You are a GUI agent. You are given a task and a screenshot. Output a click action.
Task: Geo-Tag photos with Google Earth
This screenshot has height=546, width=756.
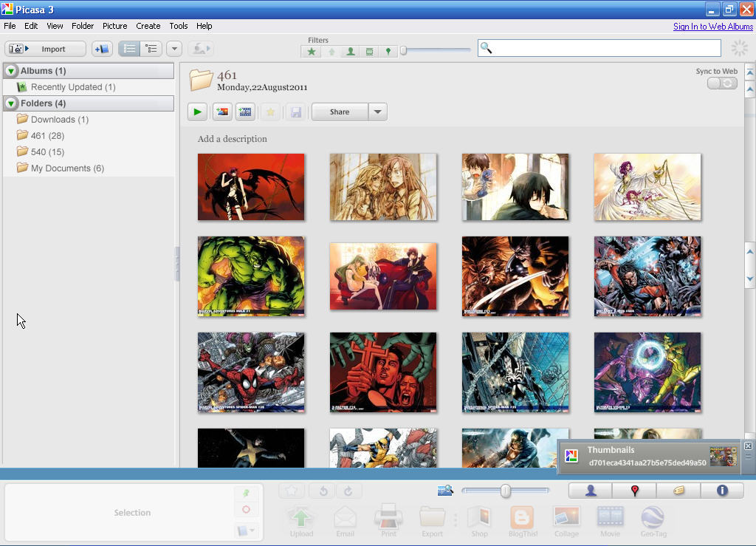point(653,521)
